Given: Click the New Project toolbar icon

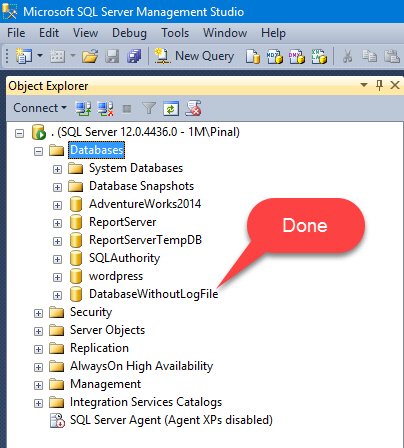Looking at the screenshot, I should click(23, 56).
